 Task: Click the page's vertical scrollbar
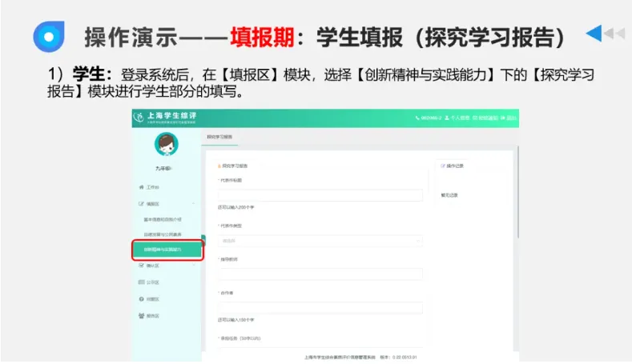[517, 193]
